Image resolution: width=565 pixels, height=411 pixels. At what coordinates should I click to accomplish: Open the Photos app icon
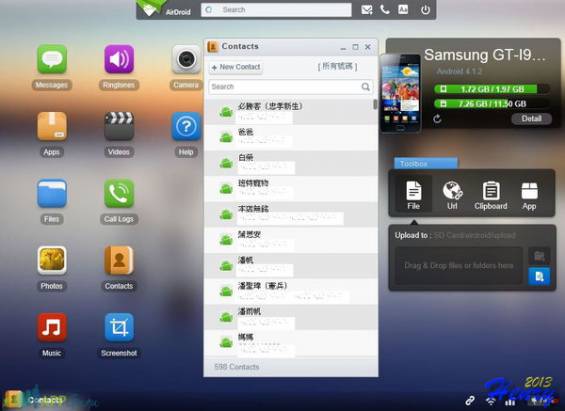pyautogui.click(x=52, y=260)
